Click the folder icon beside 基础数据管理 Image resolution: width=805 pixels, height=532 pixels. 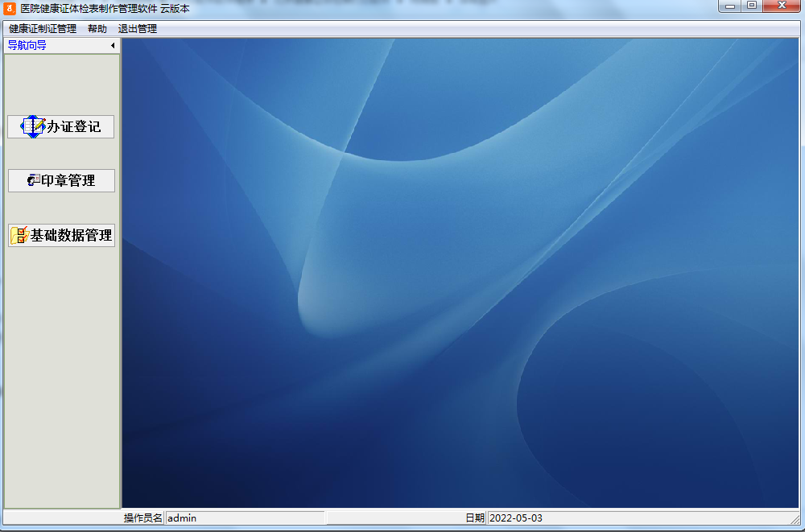pos(19,236)
